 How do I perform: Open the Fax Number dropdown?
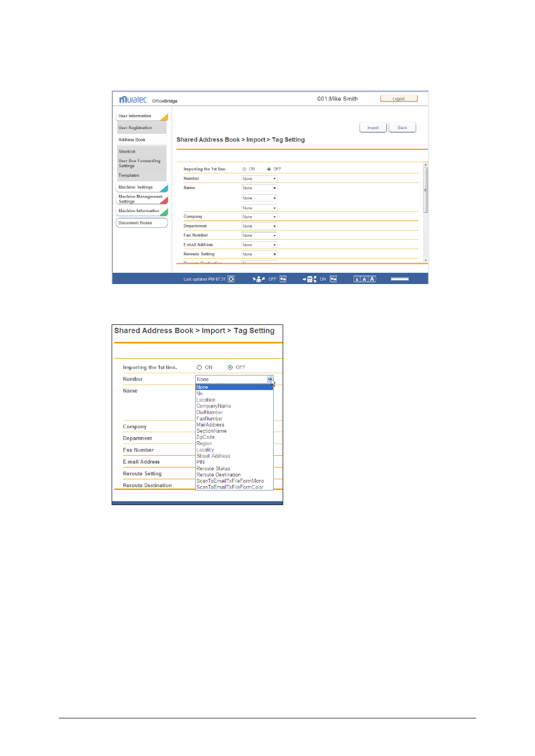[x=259, y=236]
